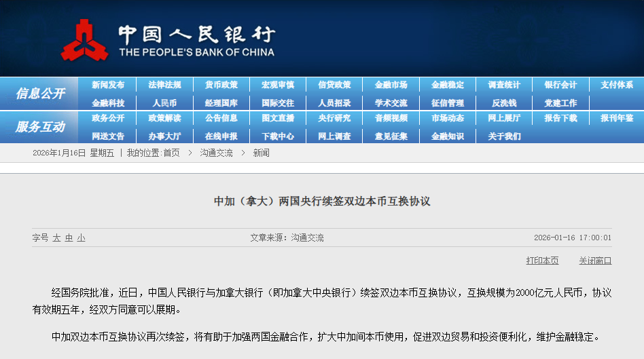Select the 新闻 breadcrumb item

pos(262,153)
